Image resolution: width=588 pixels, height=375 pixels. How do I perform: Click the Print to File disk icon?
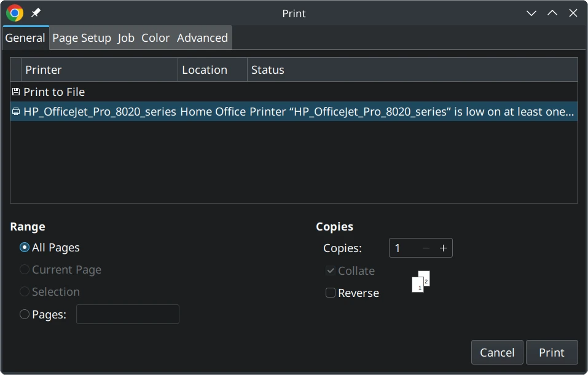click(16, 92)
